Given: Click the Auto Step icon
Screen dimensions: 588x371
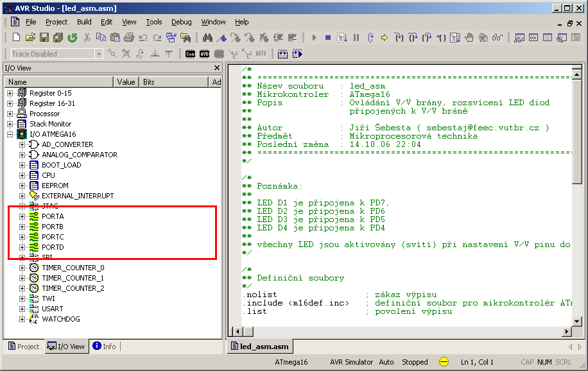Looking at the screenshot, I should pos(455,37).
